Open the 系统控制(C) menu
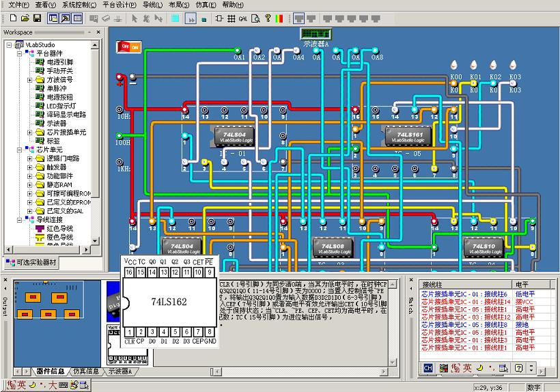 click(x=79, y=5)
